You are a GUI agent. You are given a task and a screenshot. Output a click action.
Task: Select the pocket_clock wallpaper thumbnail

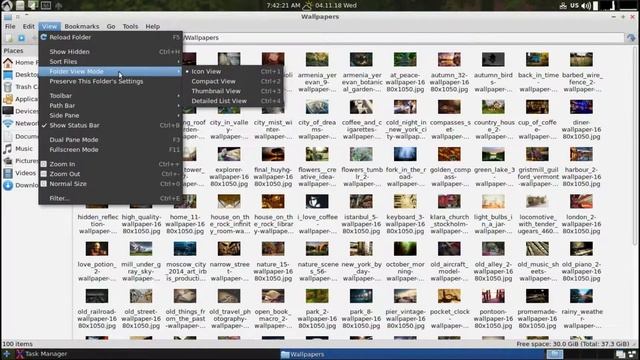click(449, 296)
